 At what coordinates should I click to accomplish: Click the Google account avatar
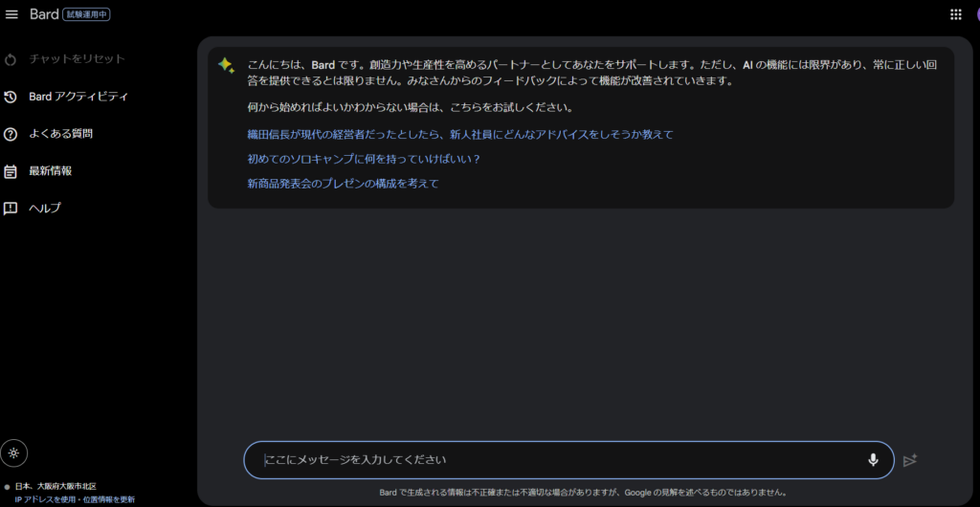(x=977, y=14)
